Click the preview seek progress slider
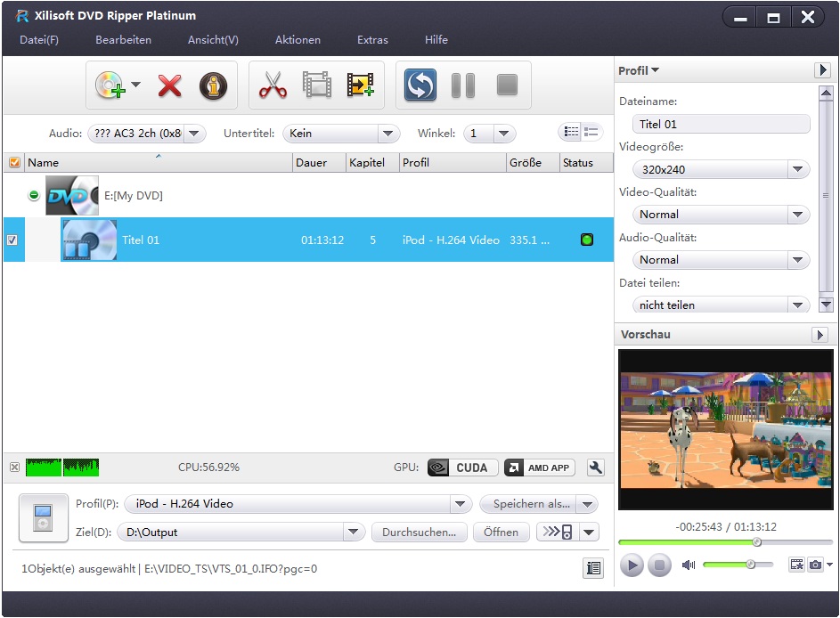Image resolution: width=840 pixels, height=618 pixels. click(725, 542)
